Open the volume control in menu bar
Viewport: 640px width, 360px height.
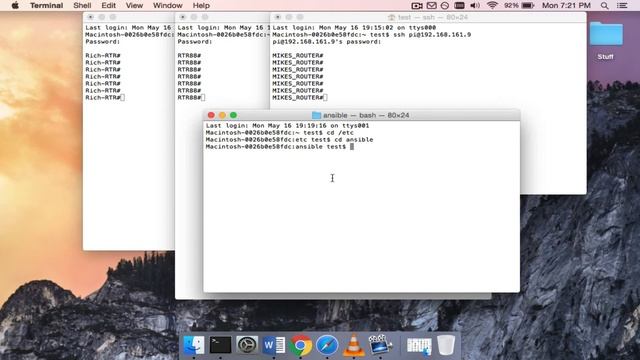(x=475, y=6)
